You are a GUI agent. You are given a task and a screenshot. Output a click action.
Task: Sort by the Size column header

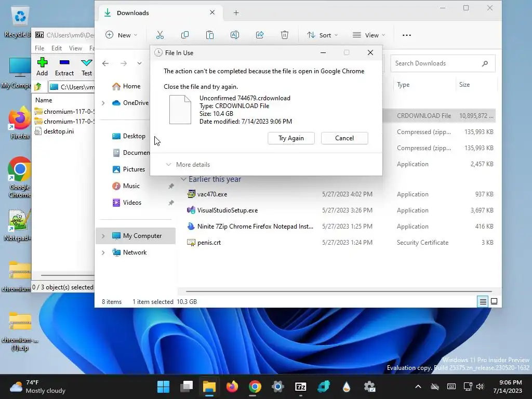(464, 85)
